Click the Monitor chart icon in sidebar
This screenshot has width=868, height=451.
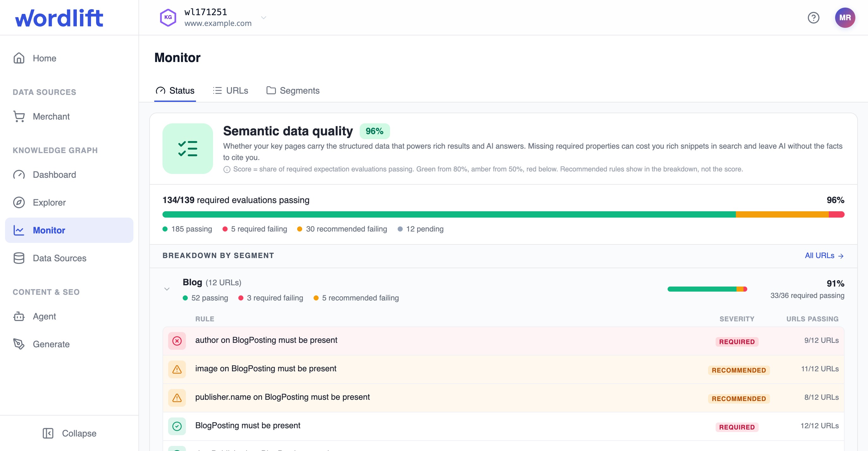(x=19, y=230)
